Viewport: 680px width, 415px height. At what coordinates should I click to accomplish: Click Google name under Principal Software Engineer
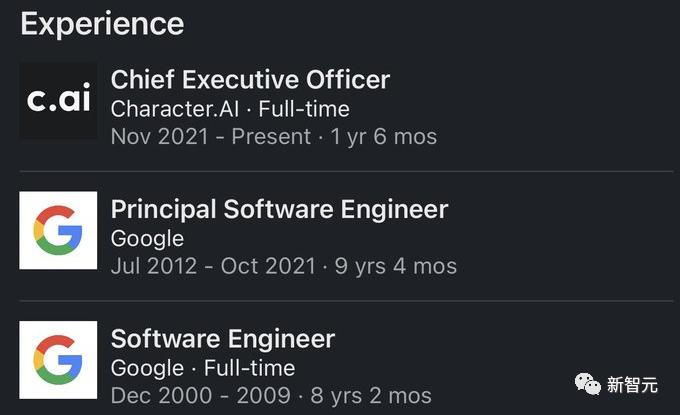click(147, 238)
